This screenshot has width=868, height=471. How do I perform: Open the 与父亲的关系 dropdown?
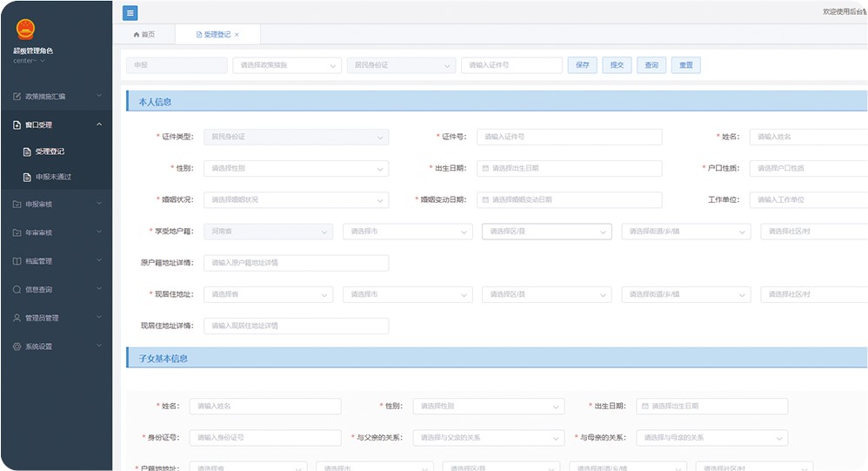click(x=489, y=438)
